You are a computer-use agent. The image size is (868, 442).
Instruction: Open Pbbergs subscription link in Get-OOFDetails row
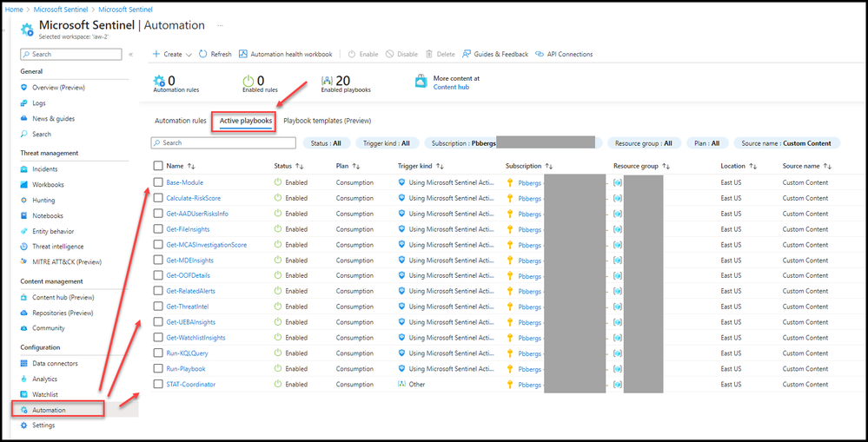tap(530, 276)
